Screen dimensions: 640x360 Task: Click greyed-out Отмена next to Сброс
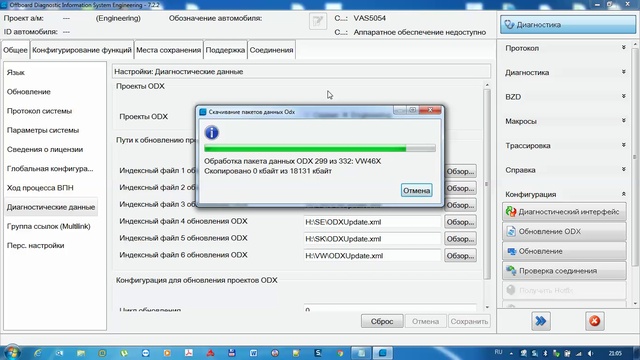[x=425, y=321]
